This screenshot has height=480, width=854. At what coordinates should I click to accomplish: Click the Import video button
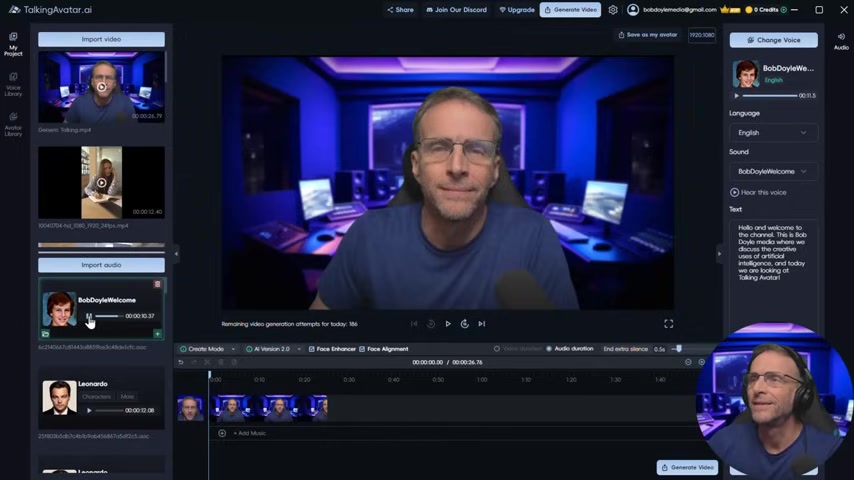click(x=101, y=39)
